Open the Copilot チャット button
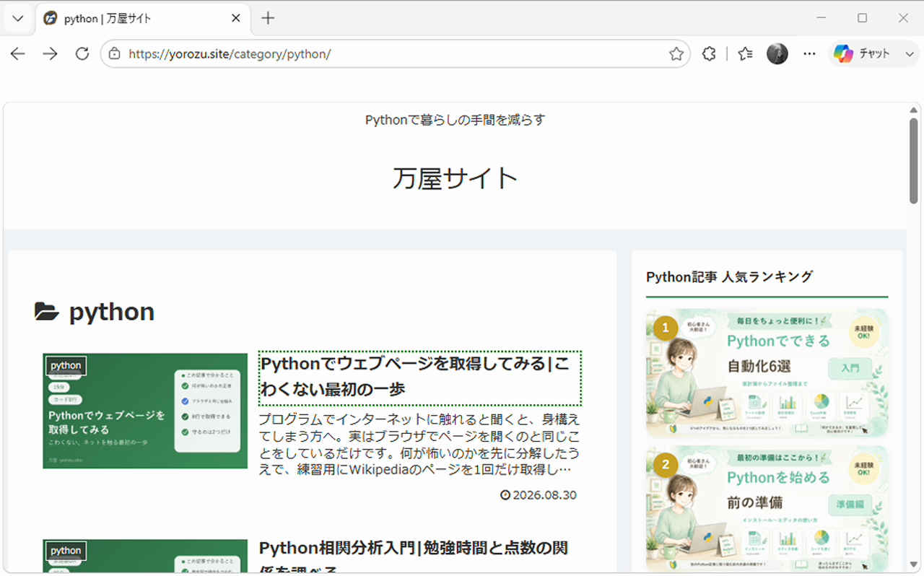The height and width of the screenshot is (576, 924). 863,54
